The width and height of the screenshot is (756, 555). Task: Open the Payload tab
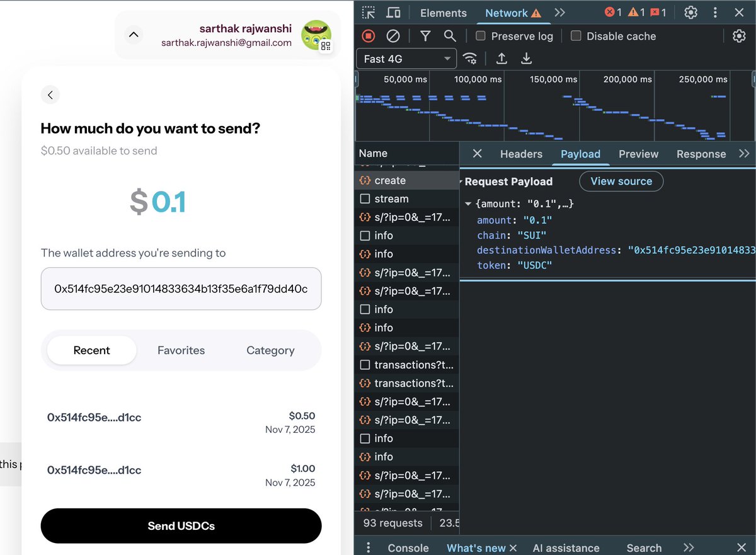[x=580, y=154]
